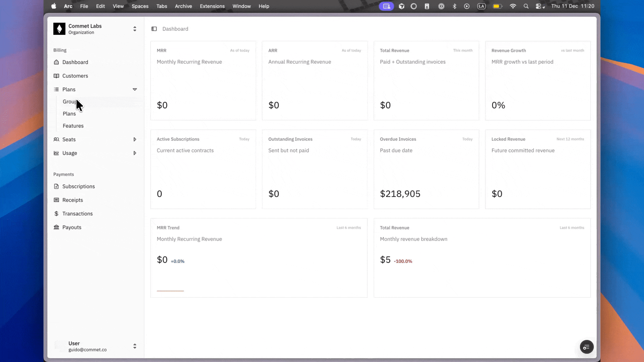
Task: Click the Seats people icon
Action: (x=56, y=139)
